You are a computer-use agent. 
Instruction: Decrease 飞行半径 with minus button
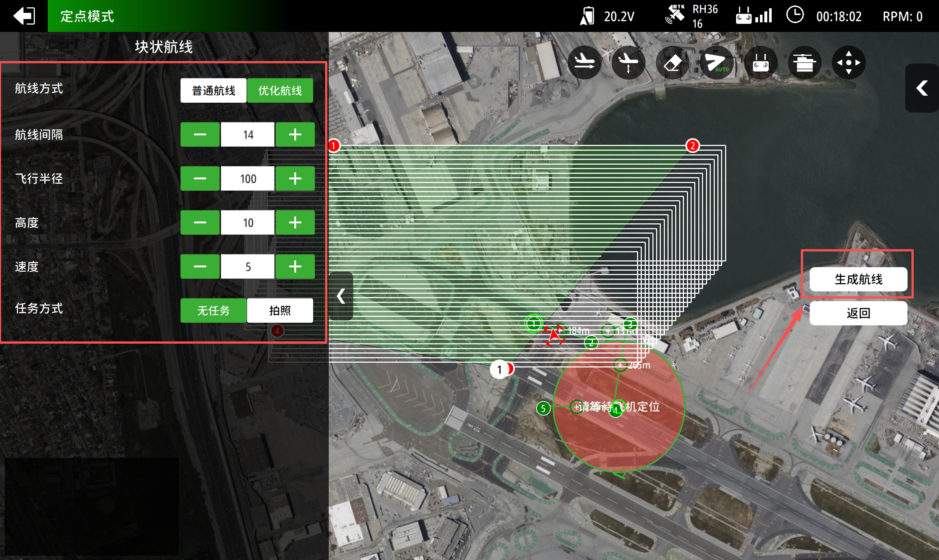(200, 179)
